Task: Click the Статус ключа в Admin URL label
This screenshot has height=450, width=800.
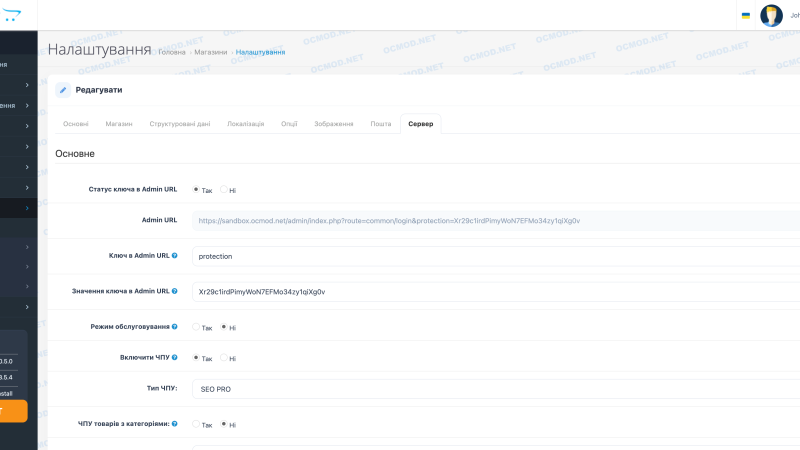Action: click(x=133, y=189)
